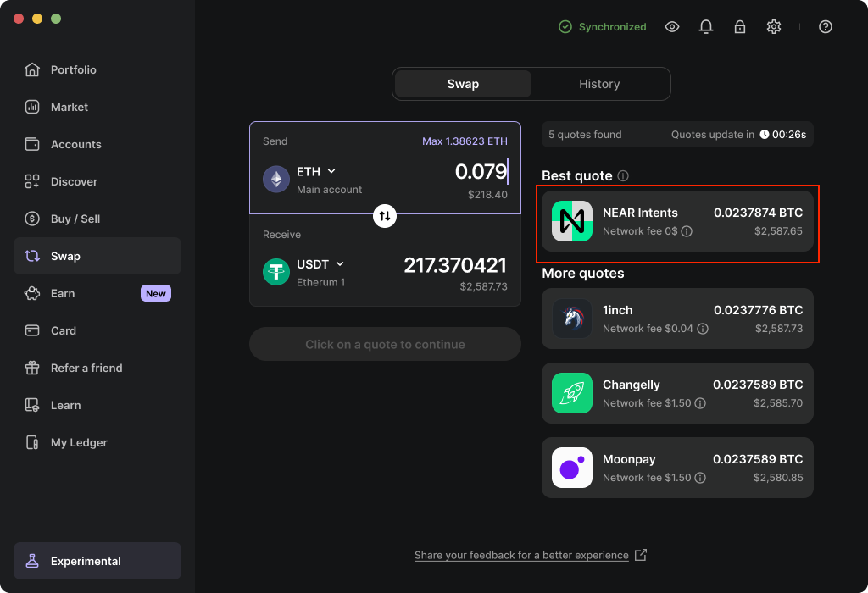The image size is (868, 593).
Task: Switch to the History tab
Action: (x=599, y=84)
